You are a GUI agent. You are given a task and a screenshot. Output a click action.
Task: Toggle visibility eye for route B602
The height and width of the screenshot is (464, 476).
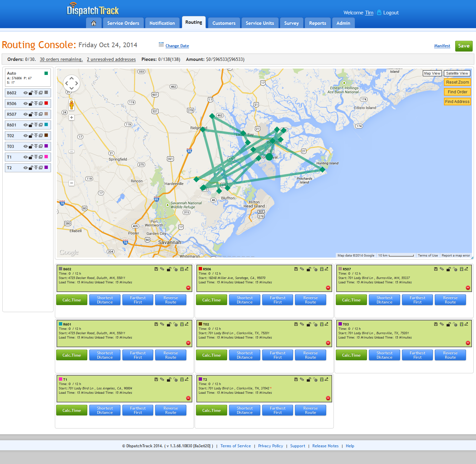coord(25,93)
